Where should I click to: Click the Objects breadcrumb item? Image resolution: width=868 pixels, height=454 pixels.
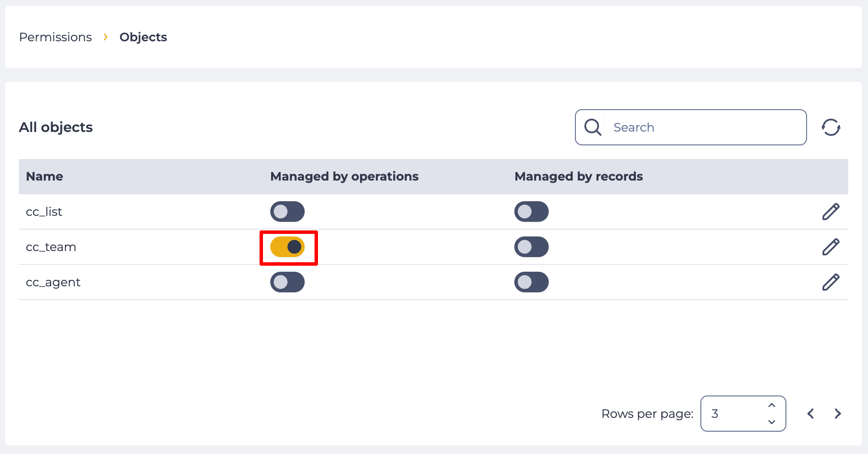coord(143,37)
